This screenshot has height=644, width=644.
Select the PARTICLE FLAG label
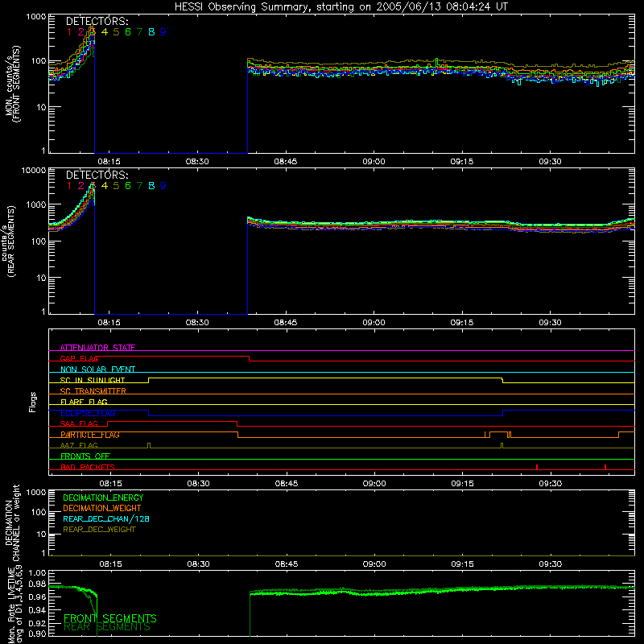pos(90,435)
